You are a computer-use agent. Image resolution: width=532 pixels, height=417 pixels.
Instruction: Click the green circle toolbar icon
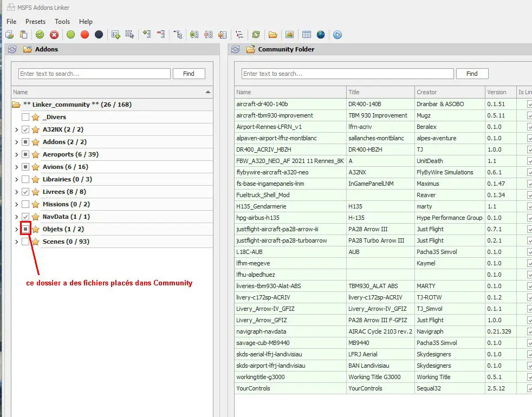[70, 35]
